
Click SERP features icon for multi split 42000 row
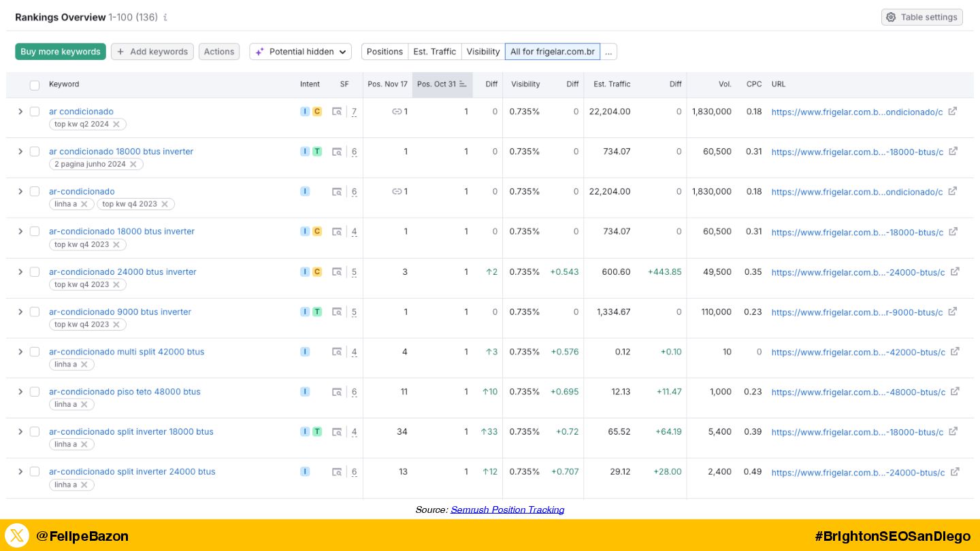point(337,352)
